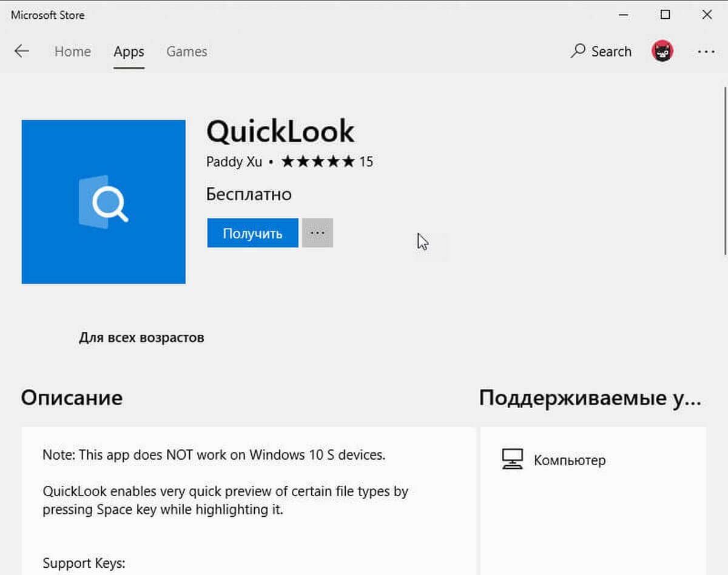
Task: Switch to the Games tab
Action: pyautogui.click(x=187, y=52)
